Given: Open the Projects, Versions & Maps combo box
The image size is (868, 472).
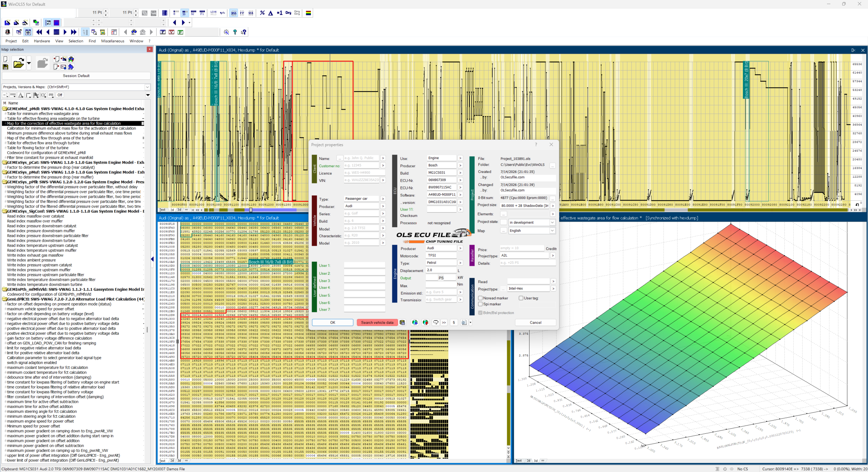Looking at the screenshot, I should tap(76, 87).
